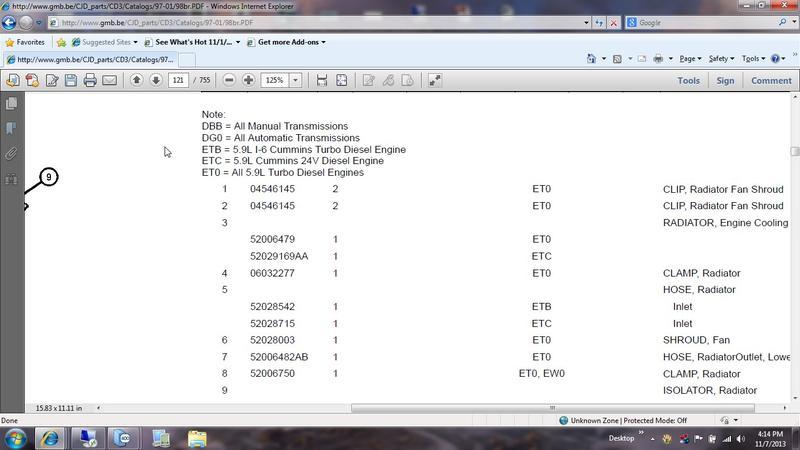Click the fit one full page icon
The height and width of the screenshot is (450, 800).
341,80
